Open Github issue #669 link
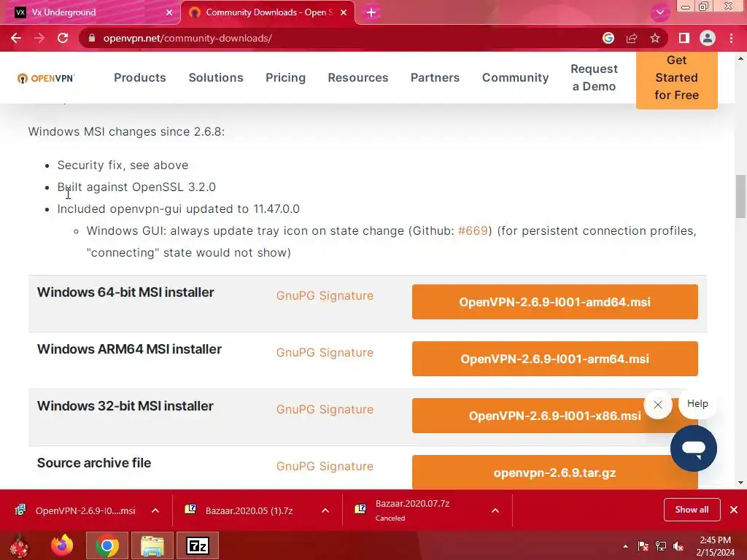Viewport: 747px width, 560px height. tap(473, 231)
